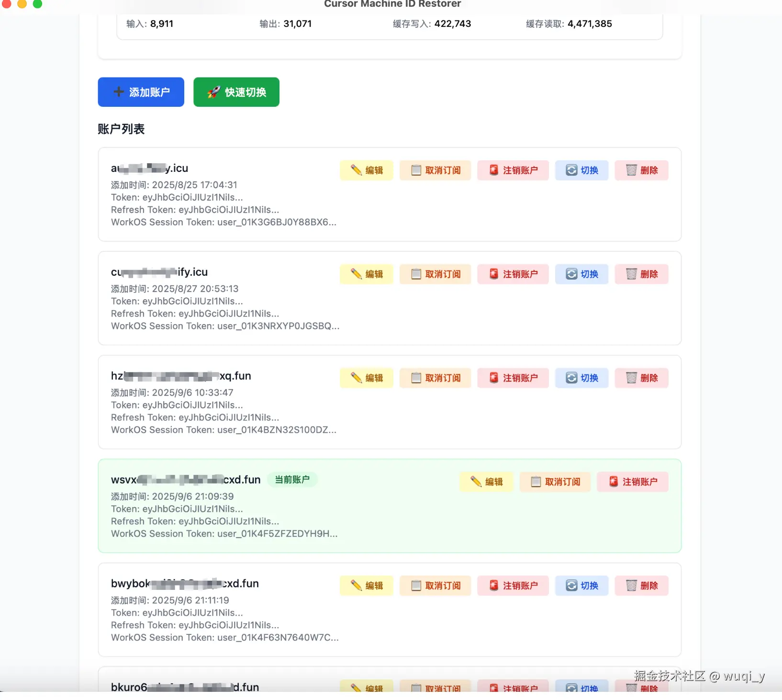
Task: Click the Refresh Token line of the bwybok account
Action: tap(195, 626)
